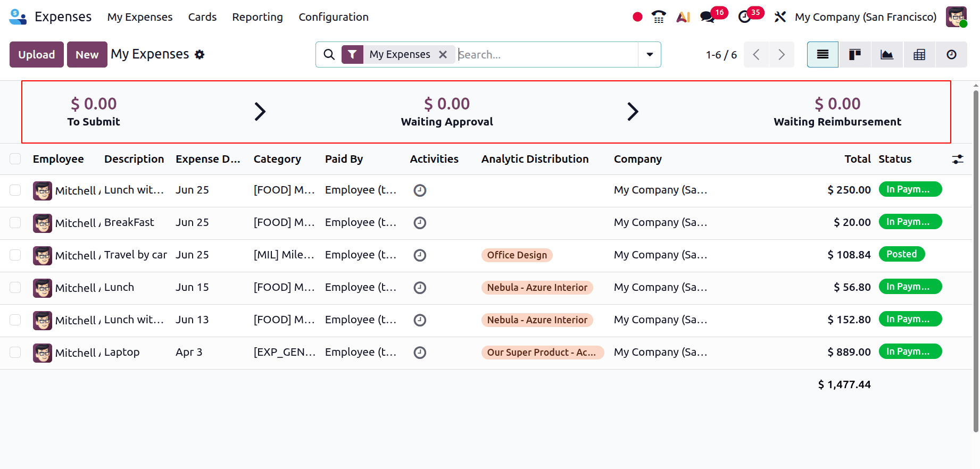Click the Waiting Reimbursement $0.00 summary
The height and width of the screenshot is (469, 980).
[x=837, y=112]
